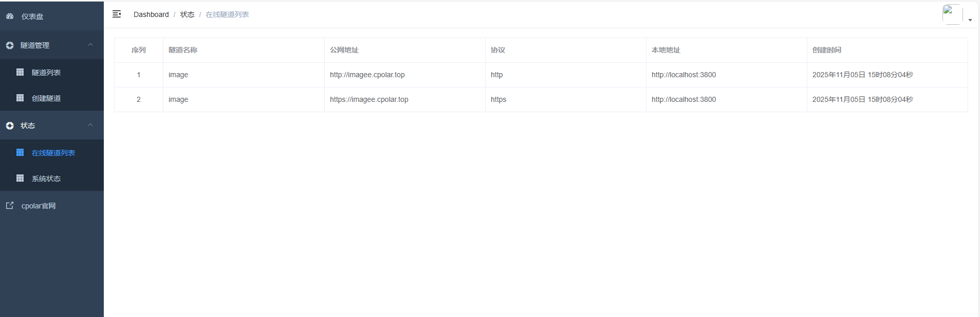
Task: Collapse the 隧道管理 section chevron
Action: click(x=90, y=45)
